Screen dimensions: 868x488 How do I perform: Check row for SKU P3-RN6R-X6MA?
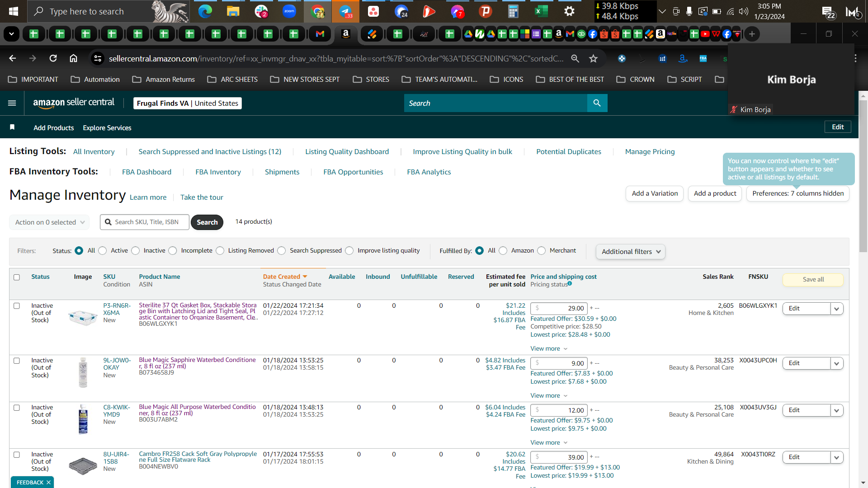click(17, 306)
